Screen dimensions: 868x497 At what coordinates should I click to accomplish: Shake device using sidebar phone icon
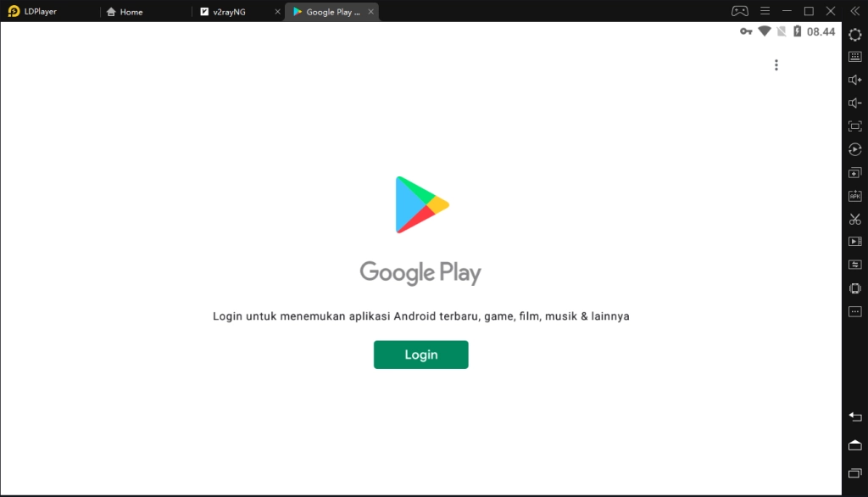pos(854,288)
